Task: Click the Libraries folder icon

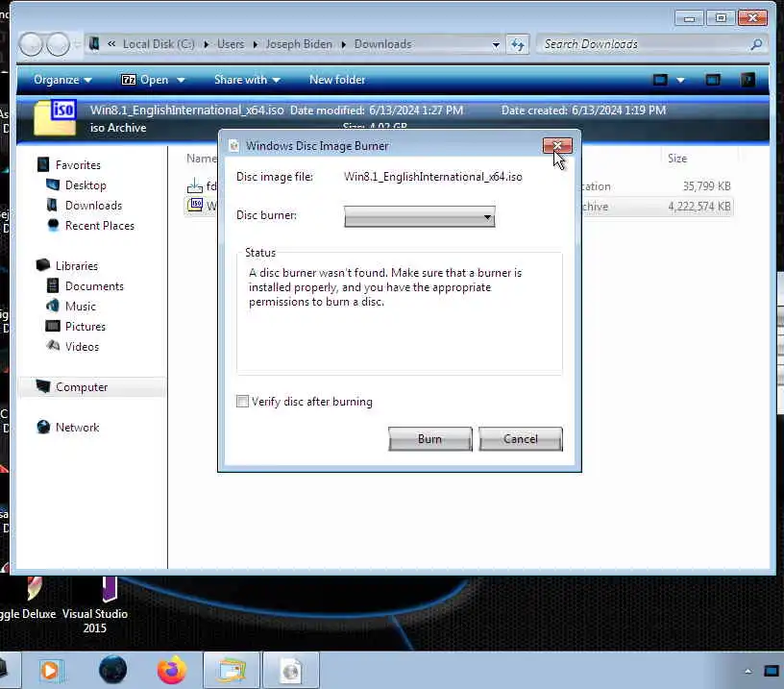Action: 43,264
